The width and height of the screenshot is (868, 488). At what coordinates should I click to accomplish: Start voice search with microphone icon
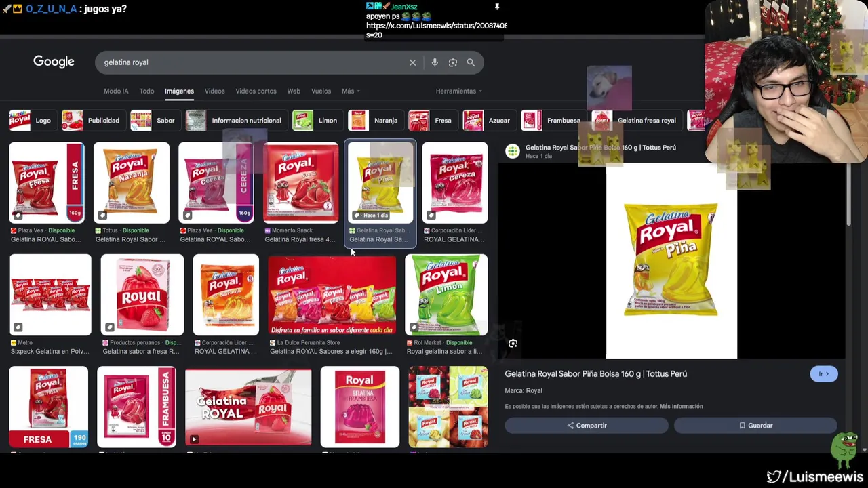(x=435, y=62)
